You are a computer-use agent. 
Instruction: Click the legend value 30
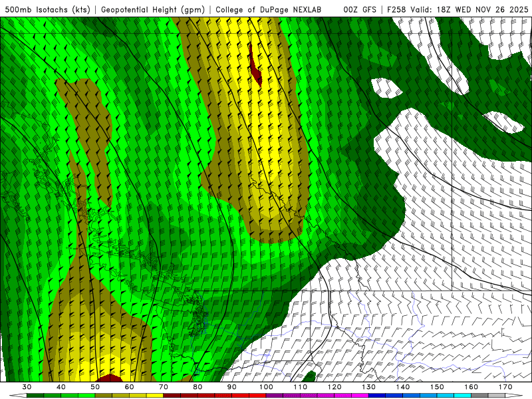27,387
